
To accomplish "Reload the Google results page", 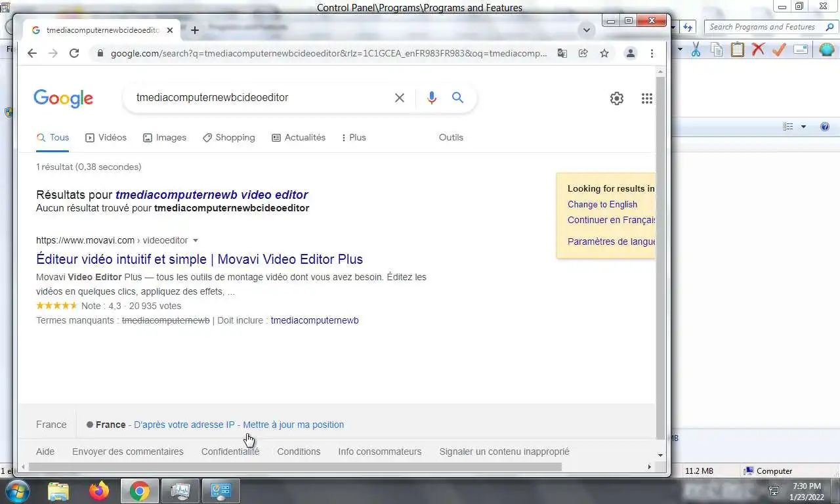I will [x=74, y=53].
